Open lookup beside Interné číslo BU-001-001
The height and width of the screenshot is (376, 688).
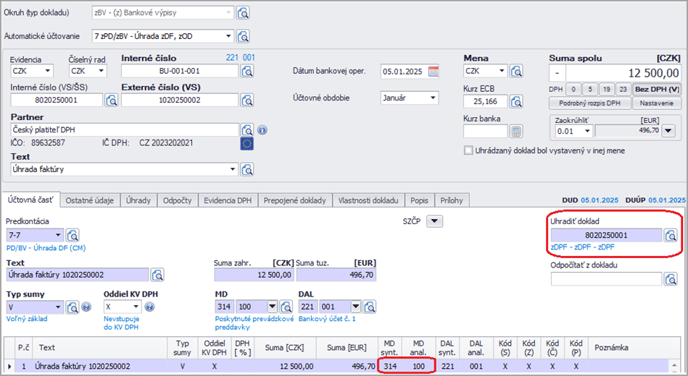click(247, 71)
